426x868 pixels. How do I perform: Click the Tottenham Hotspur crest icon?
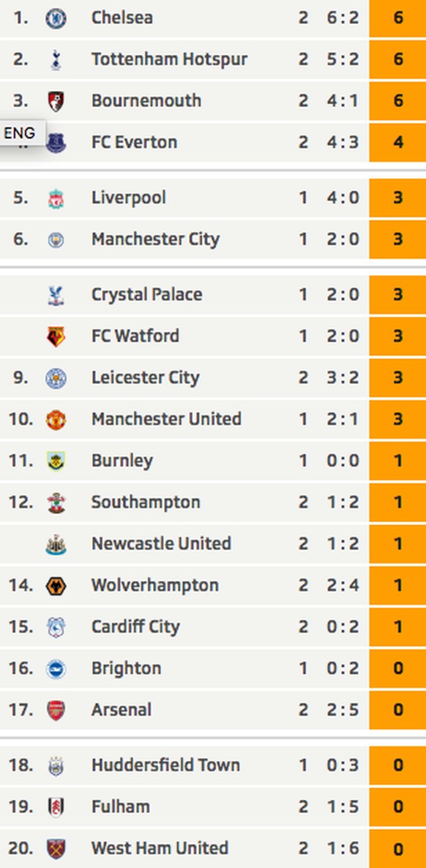coord(56,60)
